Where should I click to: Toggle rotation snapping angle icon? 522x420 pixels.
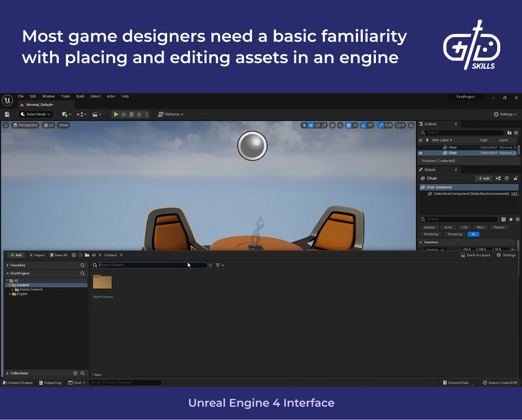click(x=364, y=125)
